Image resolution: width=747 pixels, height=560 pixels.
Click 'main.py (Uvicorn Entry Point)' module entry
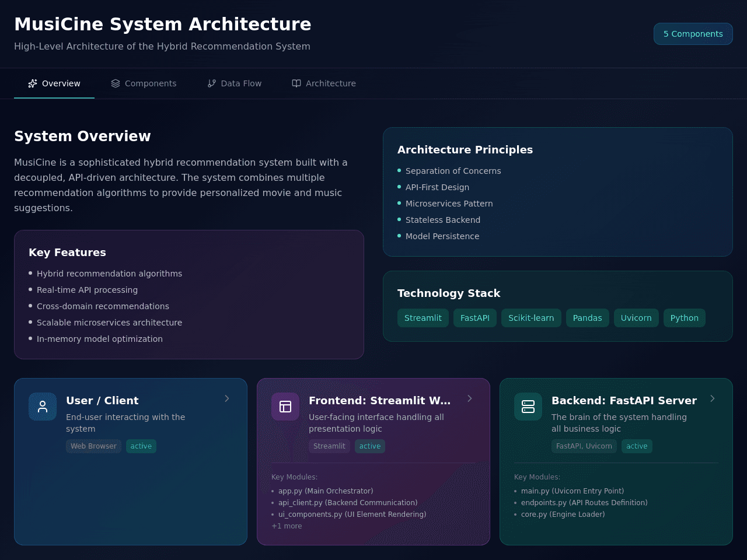point(573,491)
